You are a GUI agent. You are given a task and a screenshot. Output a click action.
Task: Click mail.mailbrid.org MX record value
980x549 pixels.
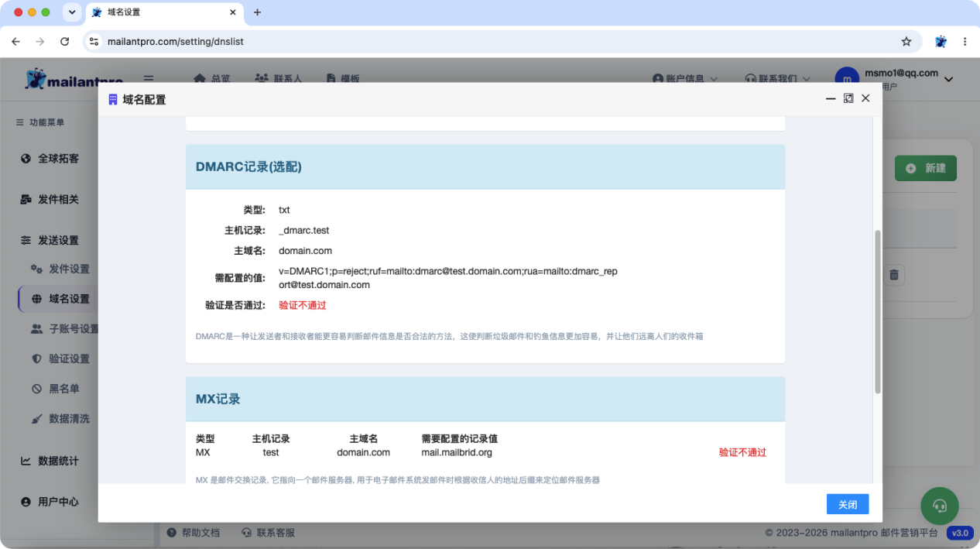[x=457, y=452]
